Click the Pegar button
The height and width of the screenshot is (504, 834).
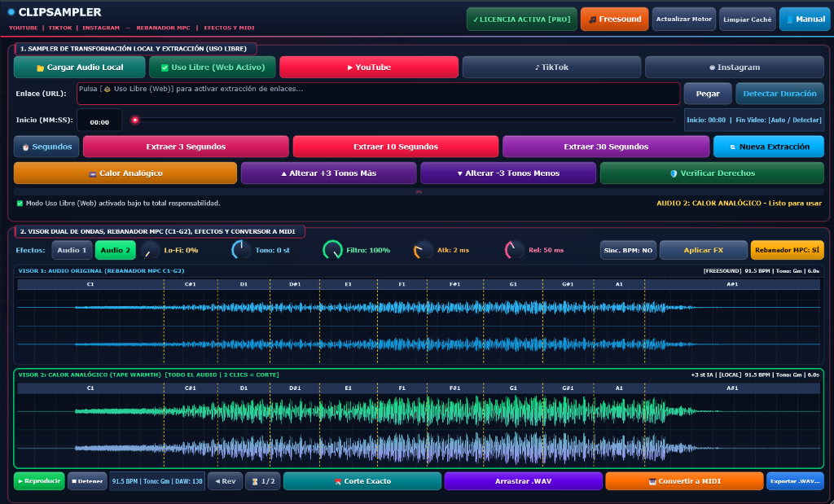(708, 94)
